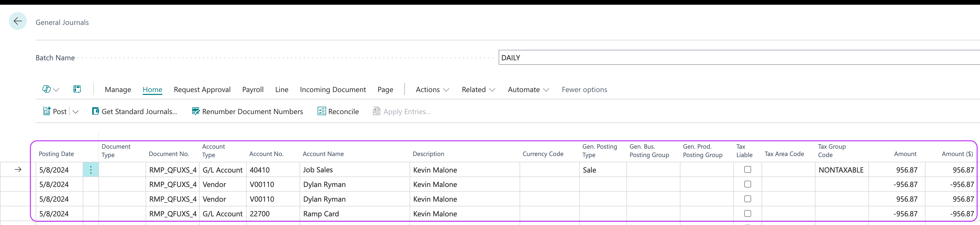Open the Page tab
Image resolution: width=980 pixels, height=225 pixels.
[385, 89]
